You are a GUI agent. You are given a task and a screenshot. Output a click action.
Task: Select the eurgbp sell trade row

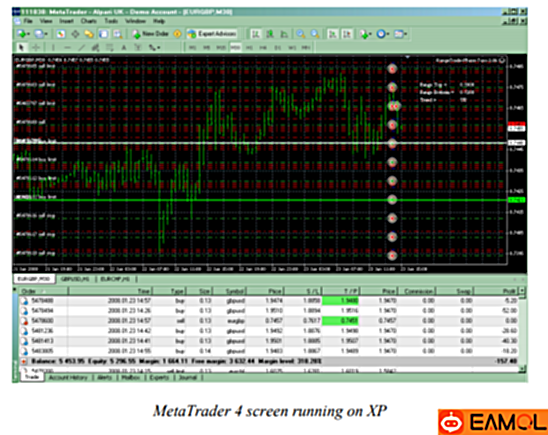[x=268, y=320]
